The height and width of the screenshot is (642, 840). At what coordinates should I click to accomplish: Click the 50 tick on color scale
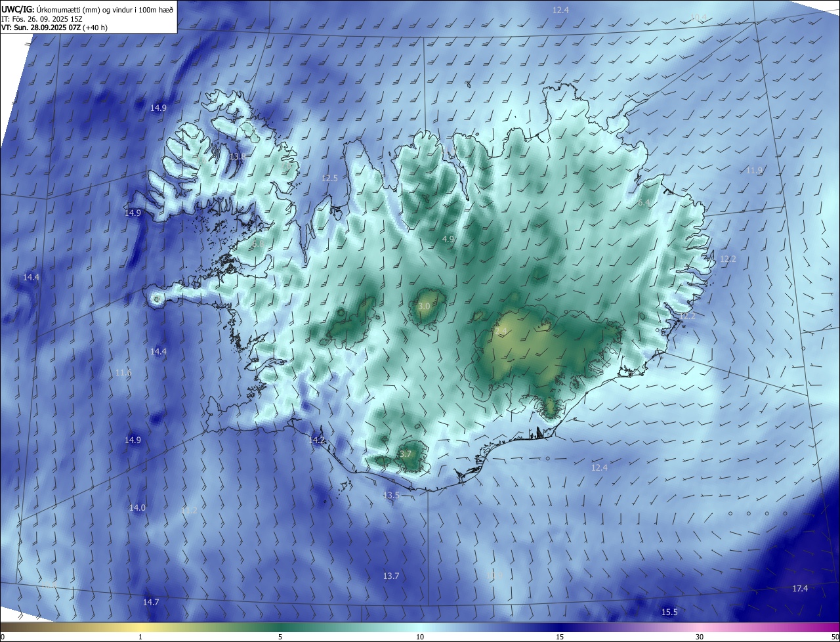coord(835,637)
